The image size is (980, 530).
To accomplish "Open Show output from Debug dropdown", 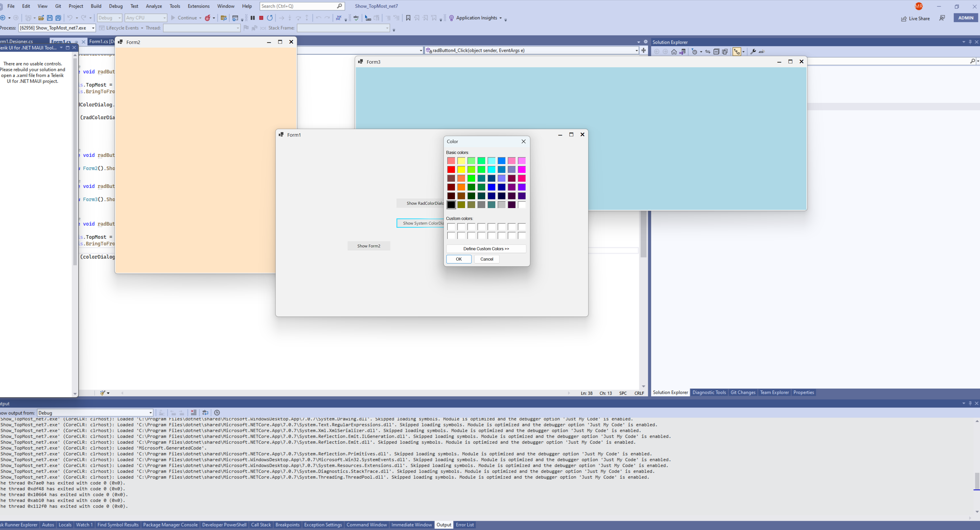I will pos(151,413).
